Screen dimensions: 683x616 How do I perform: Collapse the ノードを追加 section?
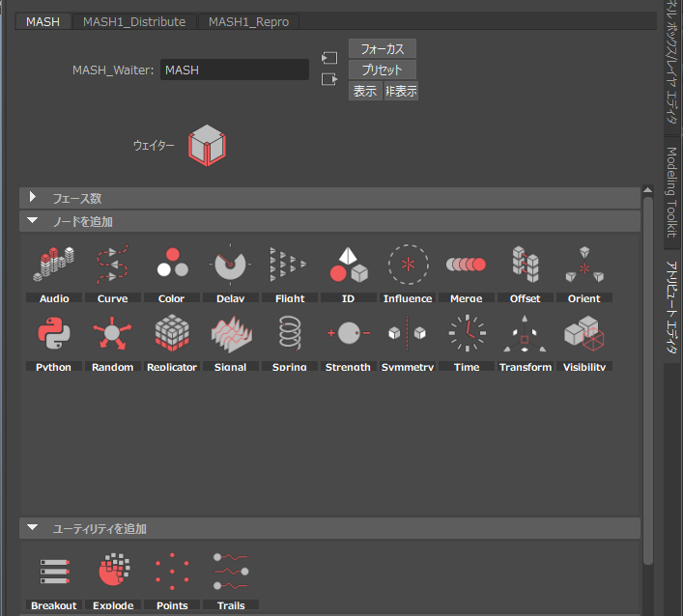tap(329, 221)
